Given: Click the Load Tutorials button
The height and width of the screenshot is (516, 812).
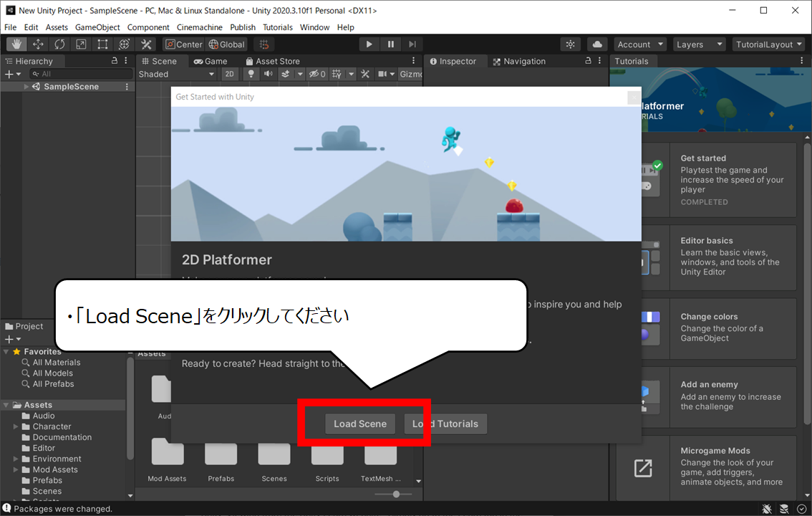Looking at the screenshot, I should point(445,424).
